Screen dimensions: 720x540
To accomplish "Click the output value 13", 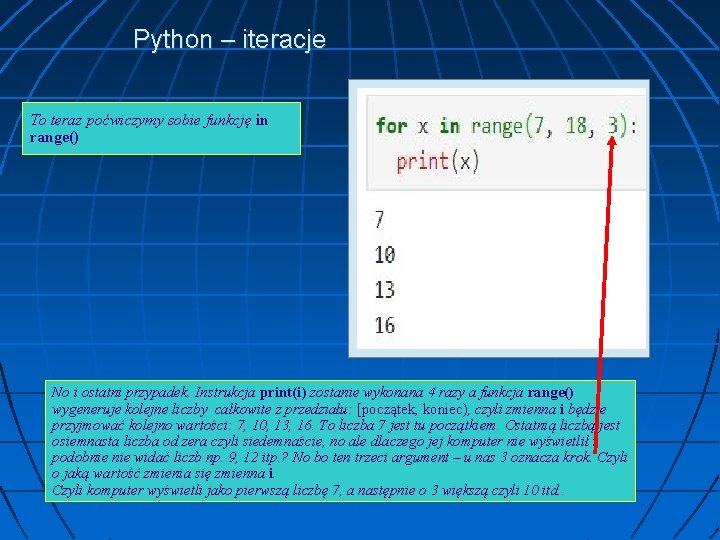I will pos(385,290).
